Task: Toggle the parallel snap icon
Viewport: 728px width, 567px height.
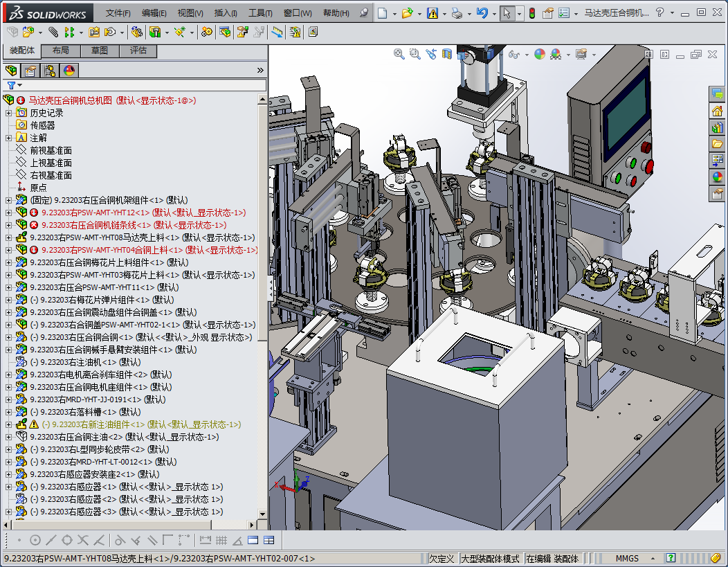Action: click(x=152, y=540)
